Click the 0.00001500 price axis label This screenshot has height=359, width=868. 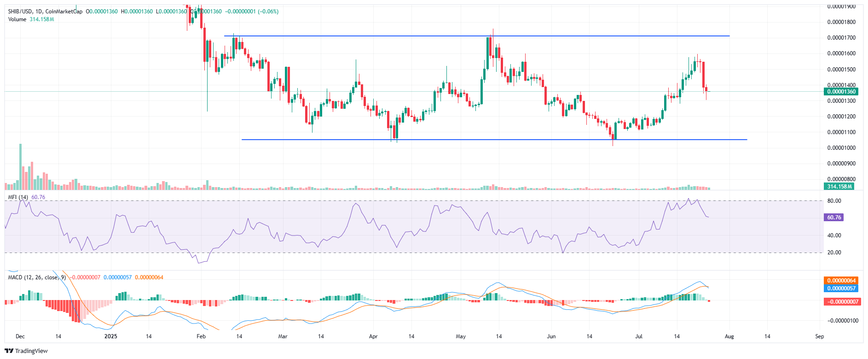pyautogui.click(x=841, y=70)
